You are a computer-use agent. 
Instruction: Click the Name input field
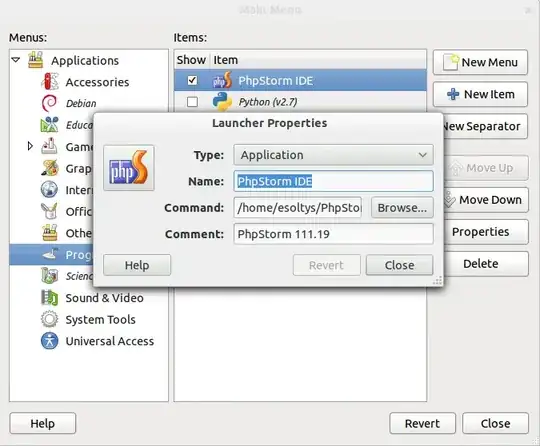tap(333, 181)
